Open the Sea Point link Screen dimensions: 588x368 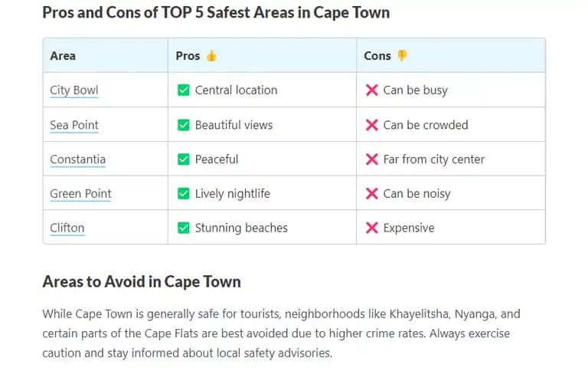(x=73, y=125)
